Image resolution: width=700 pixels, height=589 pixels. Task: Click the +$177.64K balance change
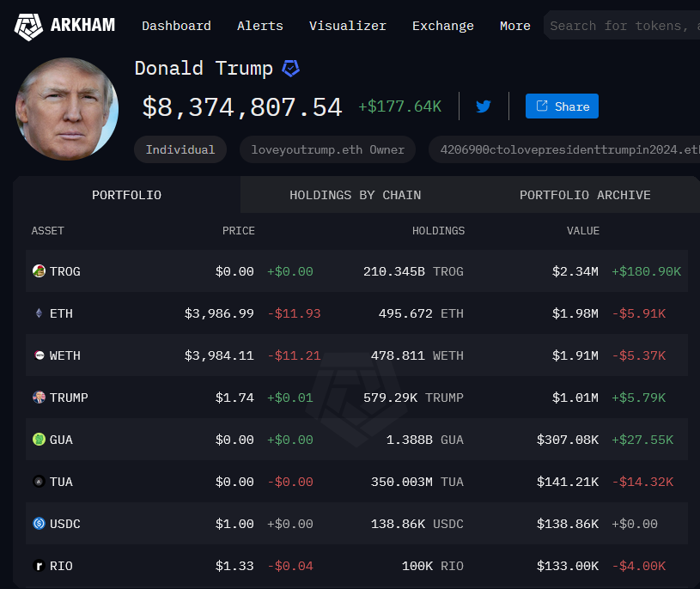coord(400,106)
